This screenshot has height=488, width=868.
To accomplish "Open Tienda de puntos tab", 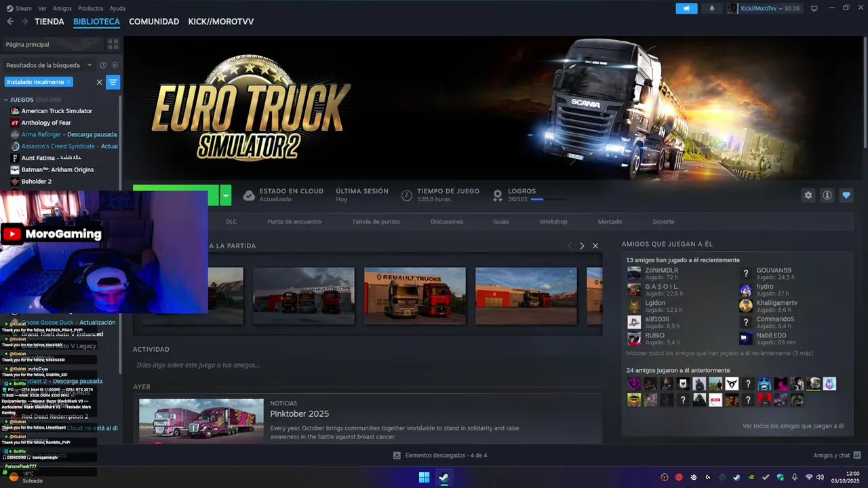I will coord(376,222).
